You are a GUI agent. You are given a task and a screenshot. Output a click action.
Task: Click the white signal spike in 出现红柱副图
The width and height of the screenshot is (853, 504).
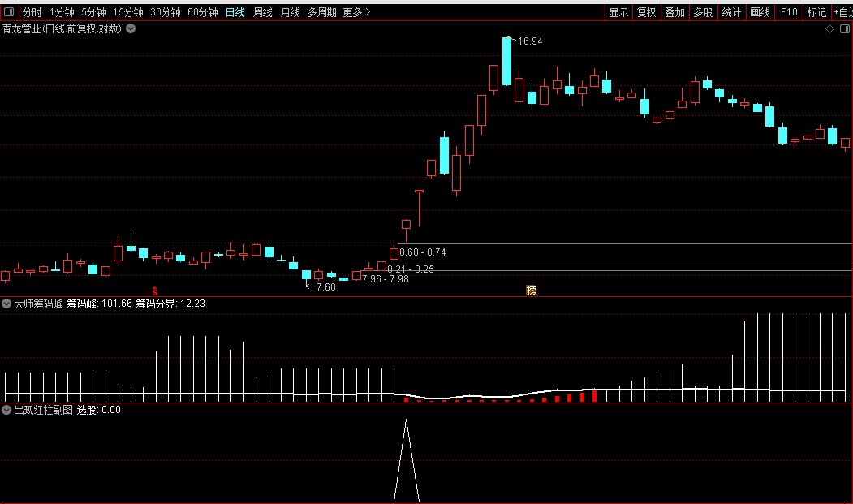(407, 460)
